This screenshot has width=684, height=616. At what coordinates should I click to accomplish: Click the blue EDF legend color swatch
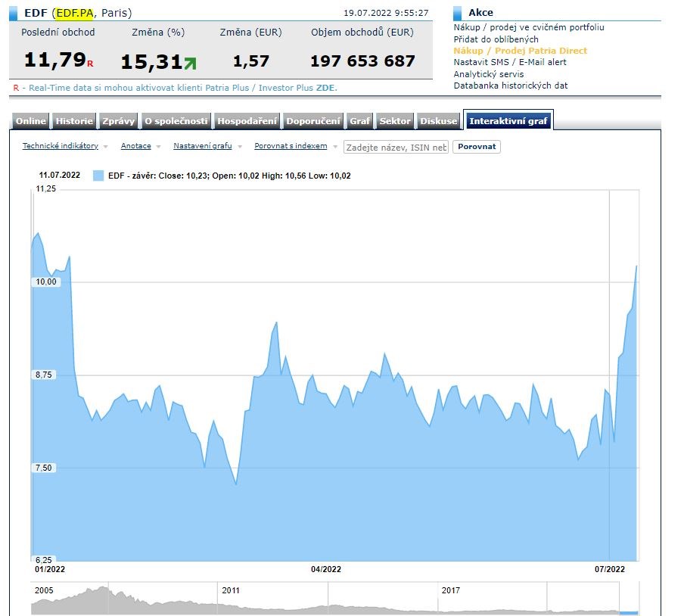pyautogui.click(x=98, y=176)
